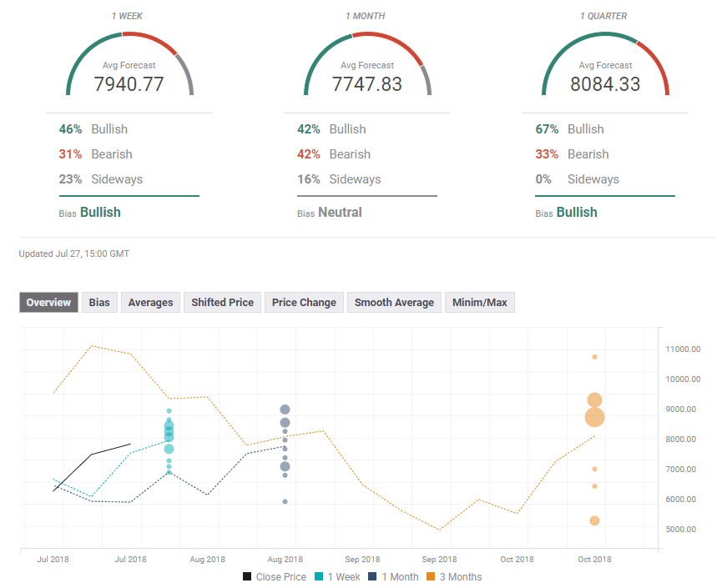727x588 pixels.
Task: Click the 23% Sideways figure
Action: [70, 179]
